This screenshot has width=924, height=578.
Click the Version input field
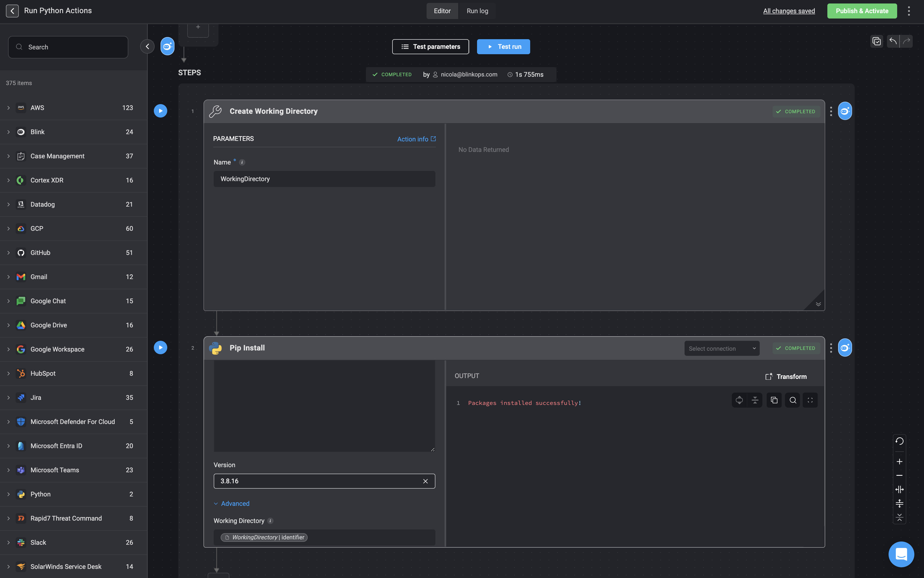coord(324,481)
